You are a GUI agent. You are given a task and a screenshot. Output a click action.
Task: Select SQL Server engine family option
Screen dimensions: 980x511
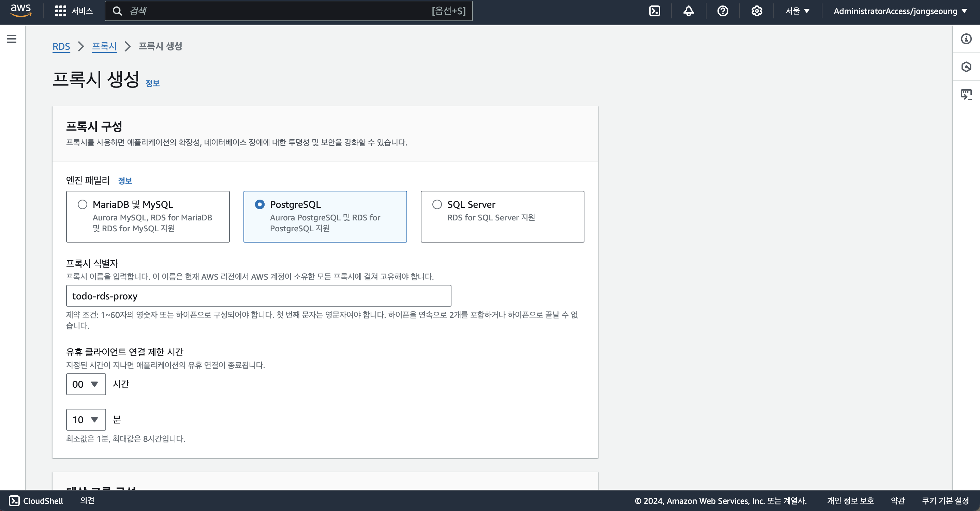(437, 204)
